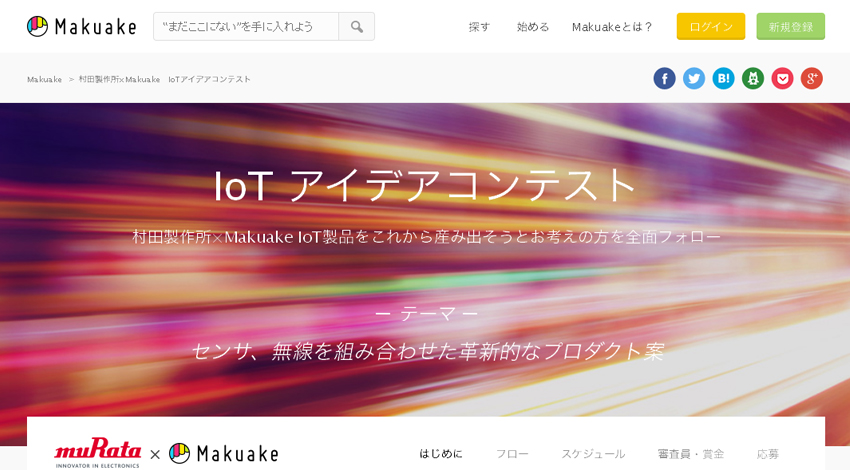Share the page on Facebook
Viewport: 850px width, 470px height.
coord(664,78)
